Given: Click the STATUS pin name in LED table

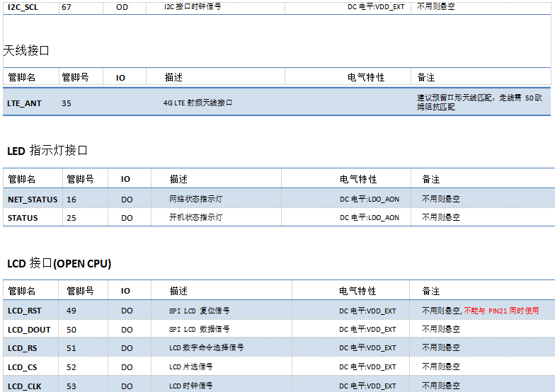Looking at the screenshot, I should point(23,218).
